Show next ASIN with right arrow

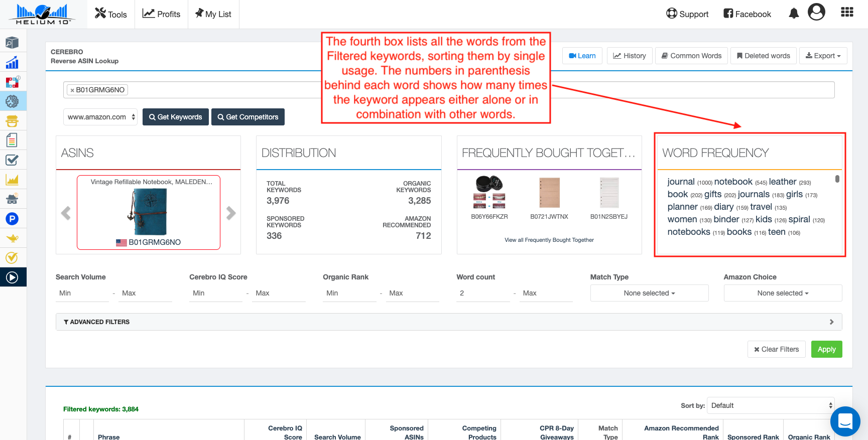tap(231, 213)
